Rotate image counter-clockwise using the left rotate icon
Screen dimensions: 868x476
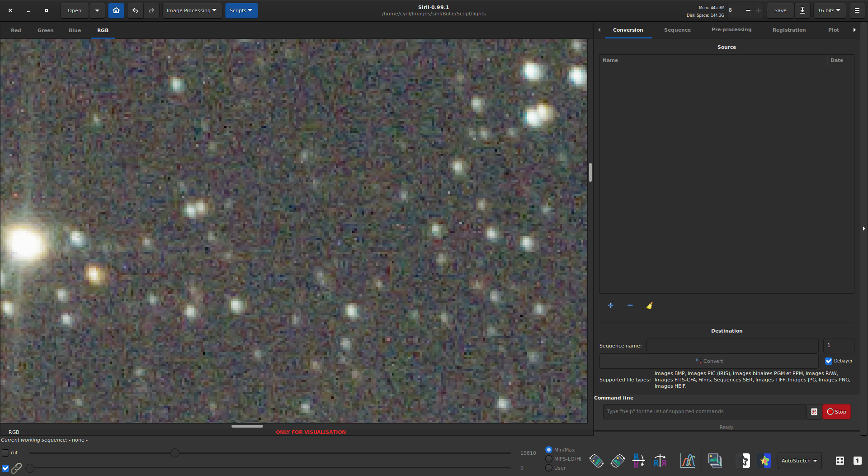tap(596, 461)
